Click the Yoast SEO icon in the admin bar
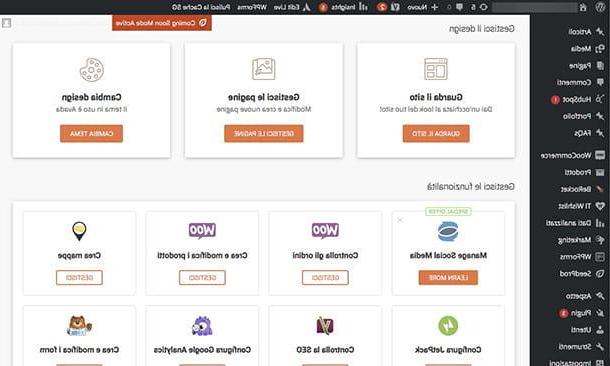This screenshot has height=366, width=610. [395, 7]
